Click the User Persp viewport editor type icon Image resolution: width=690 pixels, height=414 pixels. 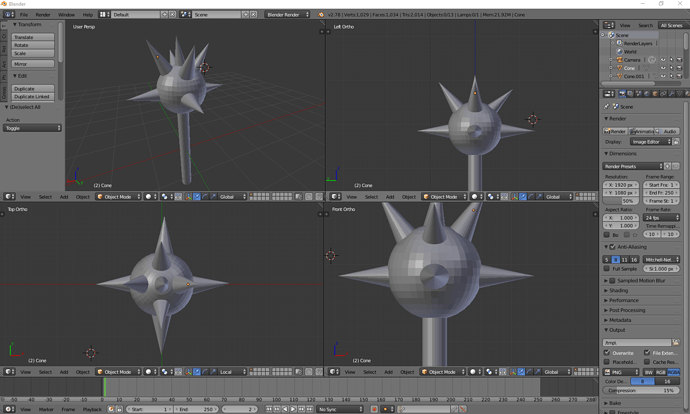pos(9,197)
